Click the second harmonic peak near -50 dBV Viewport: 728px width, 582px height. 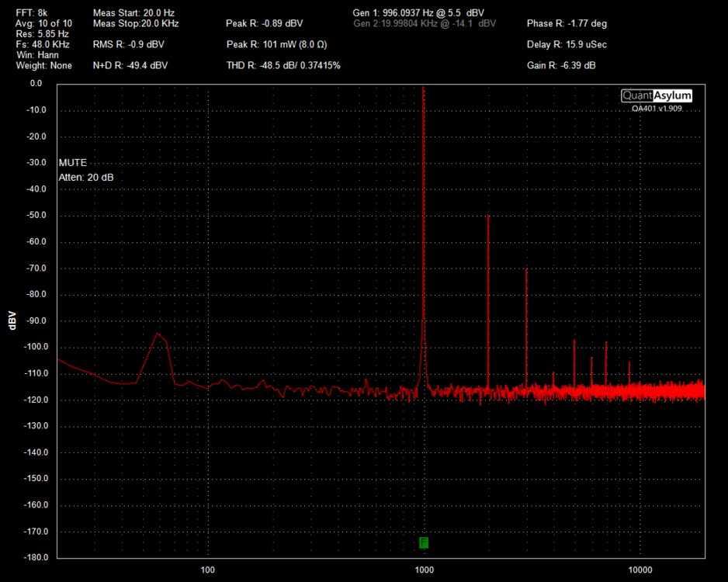click(x=488, y=217)
